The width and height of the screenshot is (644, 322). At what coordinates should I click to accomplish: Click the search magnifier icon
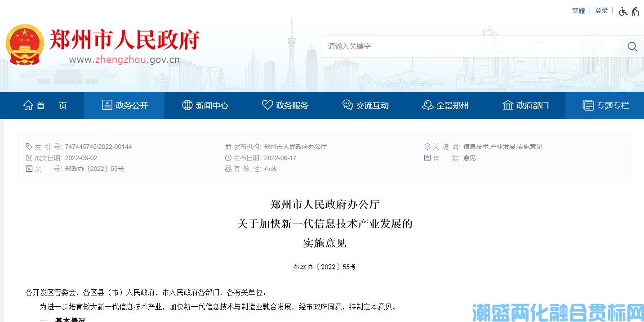pos(632,46)
